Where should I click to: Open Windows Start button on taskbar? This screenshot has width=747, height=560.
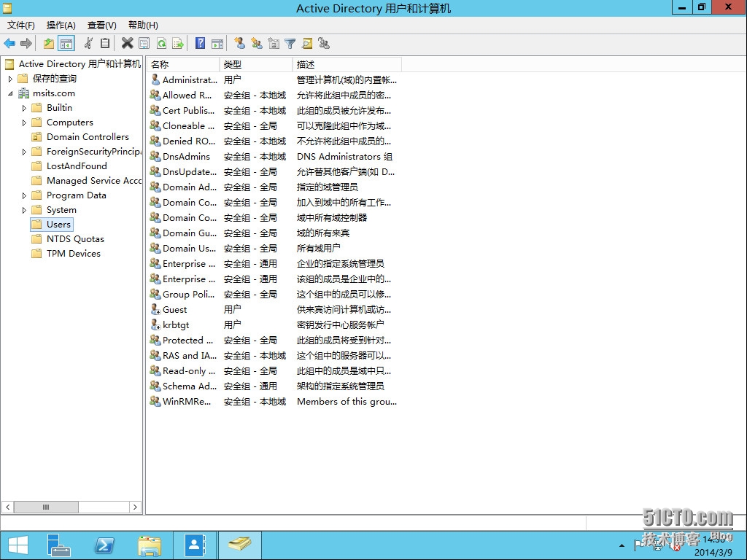coord(18,545)
